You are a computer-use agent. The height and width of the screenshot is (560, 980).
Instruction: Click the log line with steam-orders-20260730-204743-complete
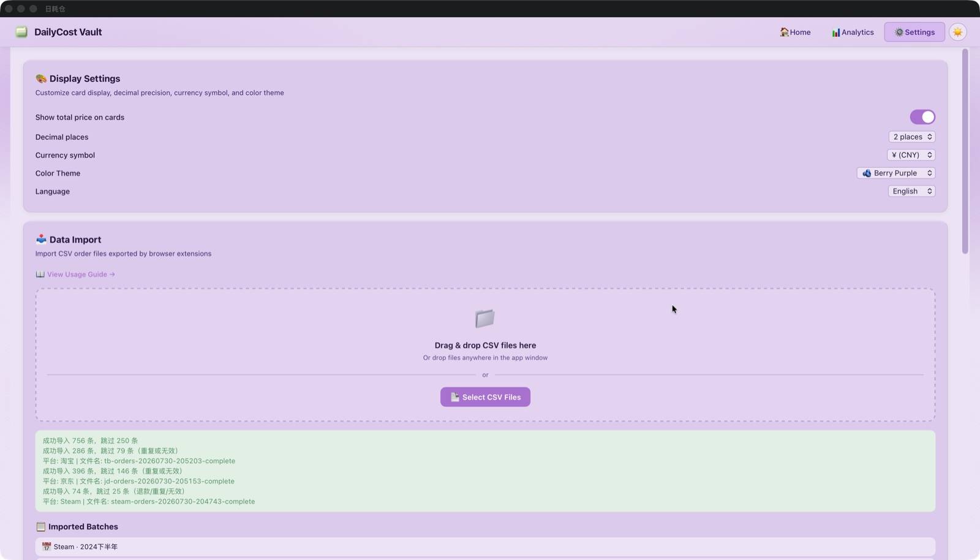[x=149, y=501]
